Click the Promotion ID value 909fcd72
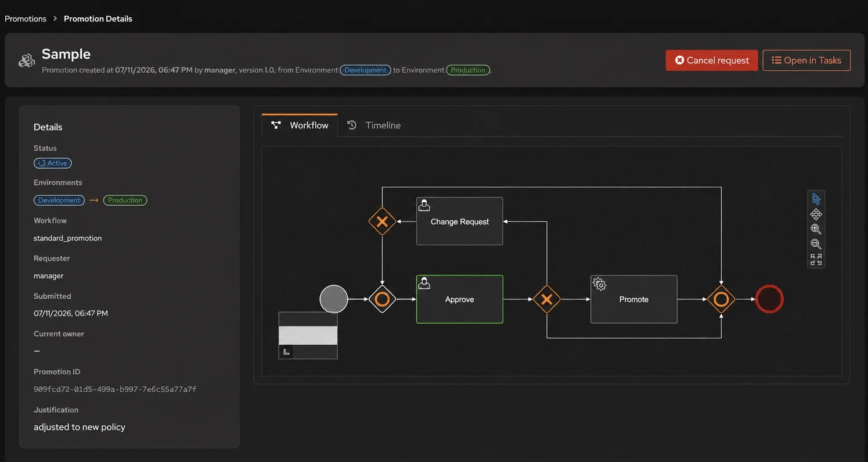This screenshot has height=462, width=868. point(115,389)
